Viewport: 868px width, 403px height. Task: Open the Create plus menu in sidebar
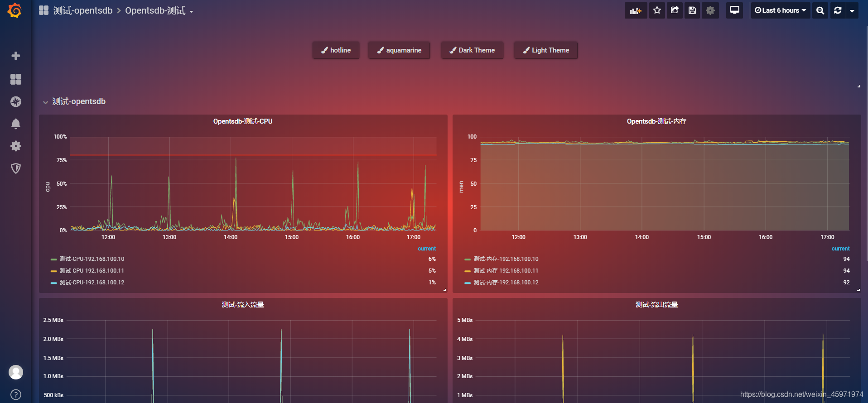16,56
